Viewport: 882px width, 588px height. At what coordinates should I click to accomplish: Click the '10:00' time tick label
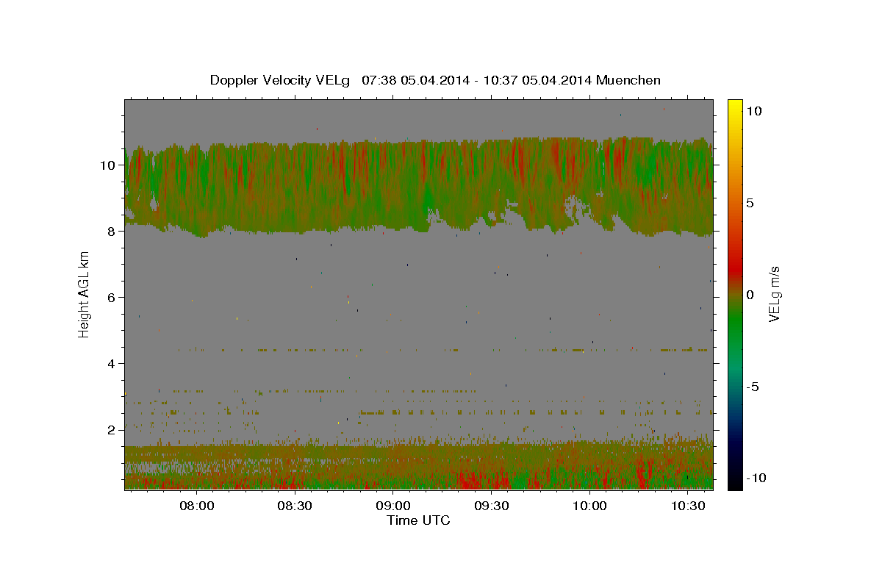pyautogui.click(x=589, y=506)
